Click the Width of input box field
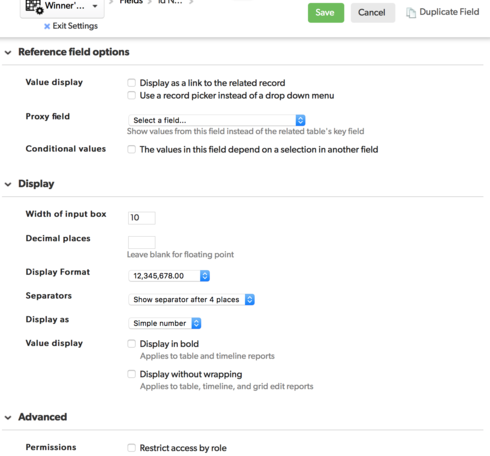The width and height of the screenshot is (490, 456). coord(142,218)
